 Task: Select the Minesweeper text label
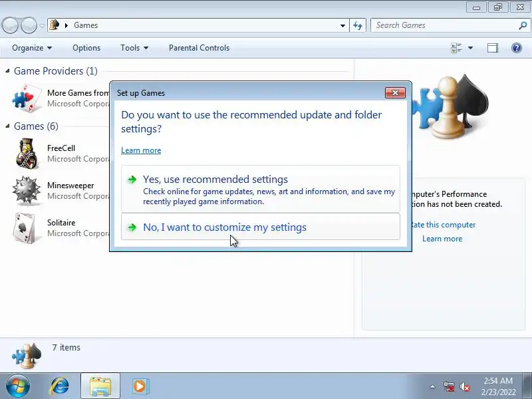(70, 186)
